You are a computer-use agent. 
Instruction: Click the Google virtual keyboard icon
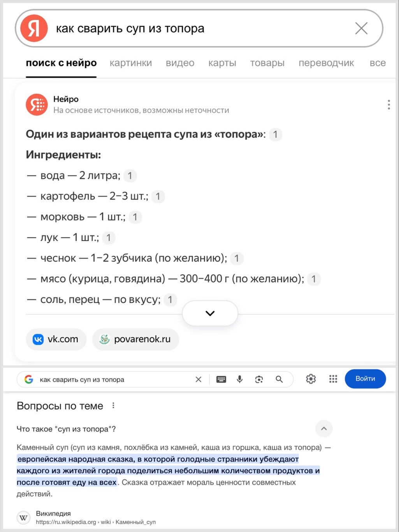[221, 379]
